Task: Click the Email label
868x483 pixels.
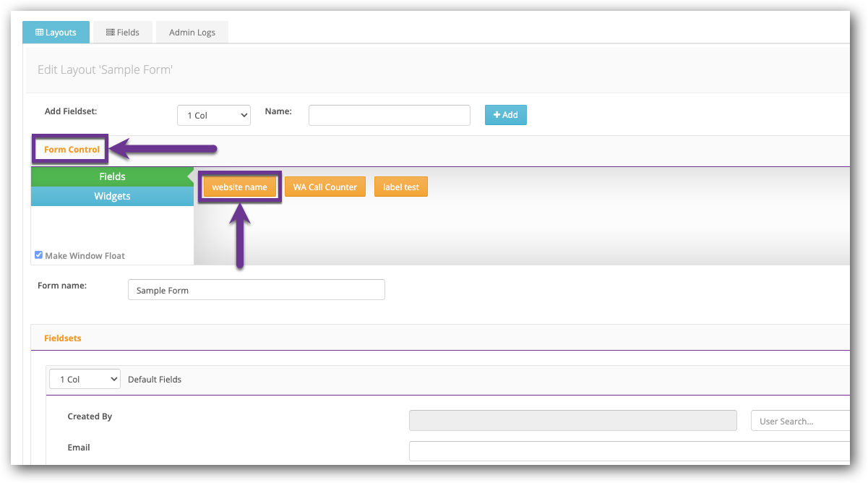Action: pos(79,448)
